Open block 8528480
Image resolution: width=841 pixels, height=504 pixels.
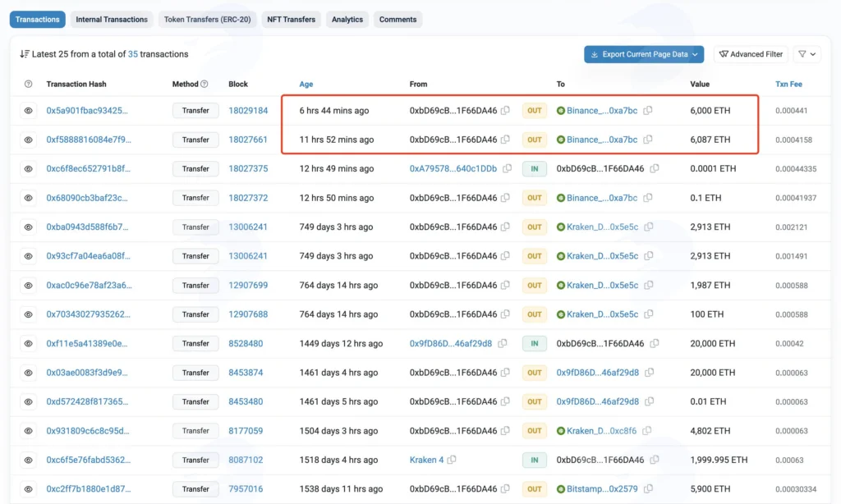[246, 343]
